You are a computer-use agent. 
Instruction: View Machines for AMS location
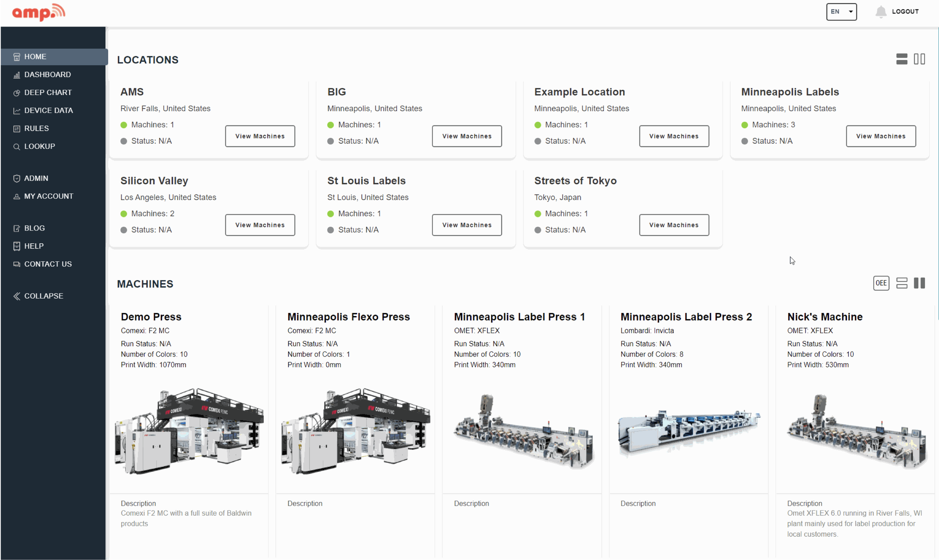260,136
